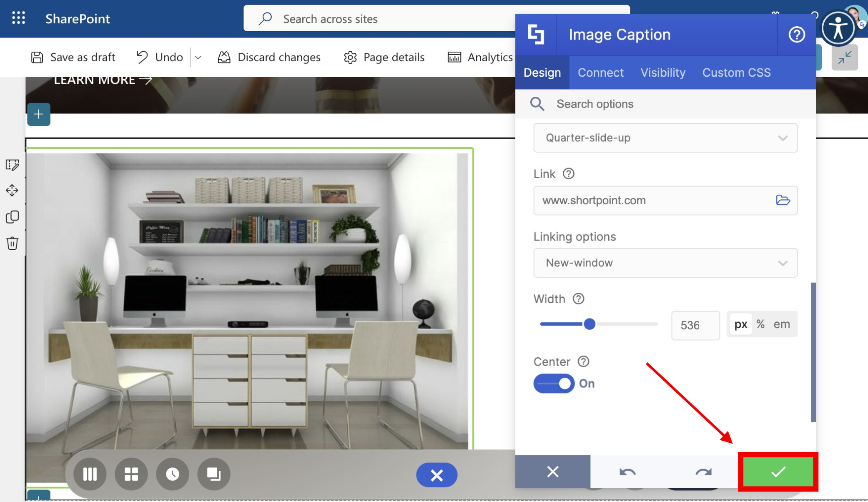Expand the Undo dropdown arrow
The image size is (868, 502).
(198, 58)
